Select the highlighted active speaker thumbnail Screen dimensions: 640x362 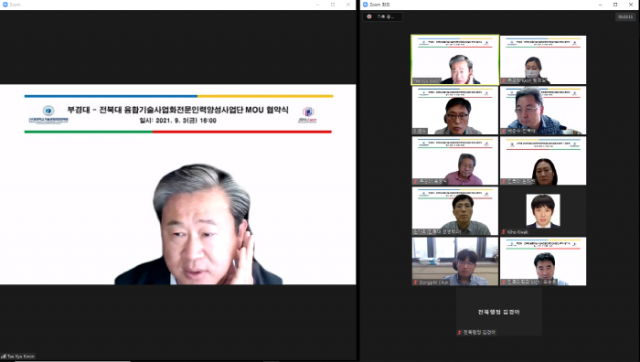tap(455, 60)
